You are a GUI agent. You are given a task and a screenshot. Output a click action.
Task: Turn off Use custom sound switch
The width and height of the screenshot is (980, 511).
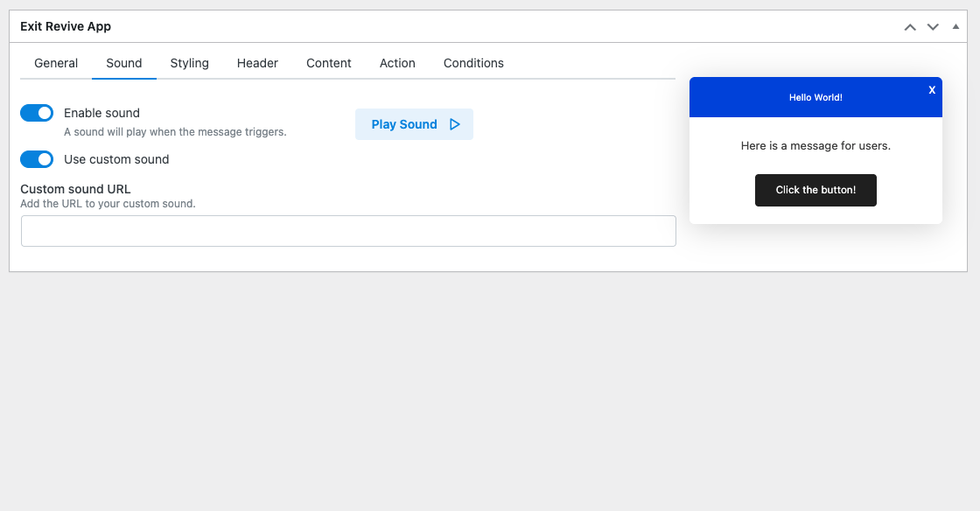(37, 159)
